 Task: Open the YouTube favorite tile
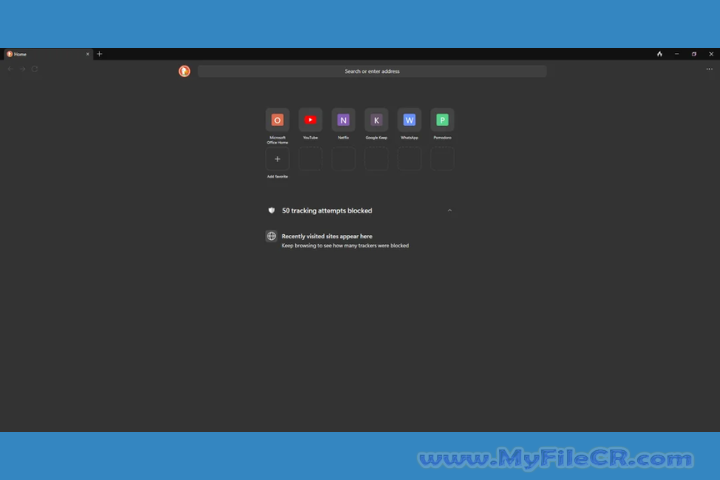(x=310, y=120)
